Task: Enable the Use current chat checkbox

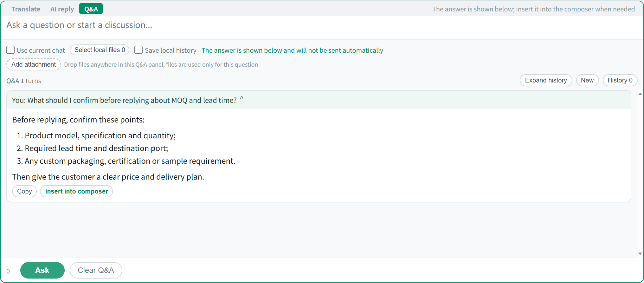Action: coord(10,50)
